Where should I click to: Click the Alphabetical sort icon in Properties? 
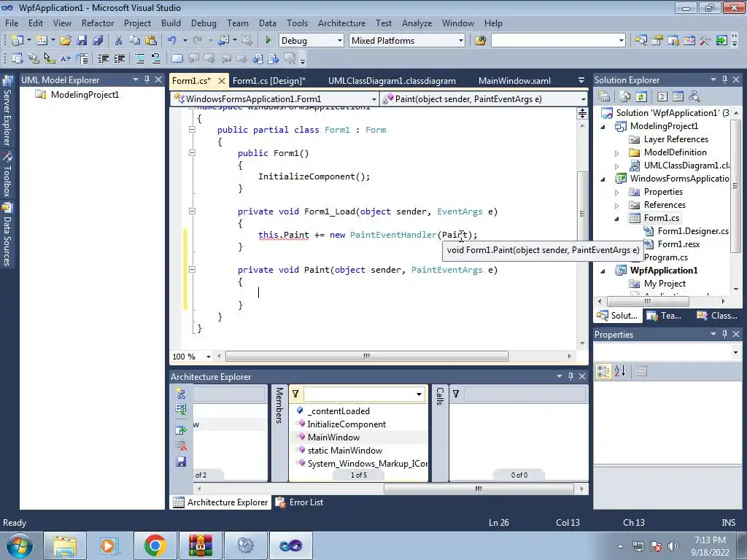[x=619, y=371]
